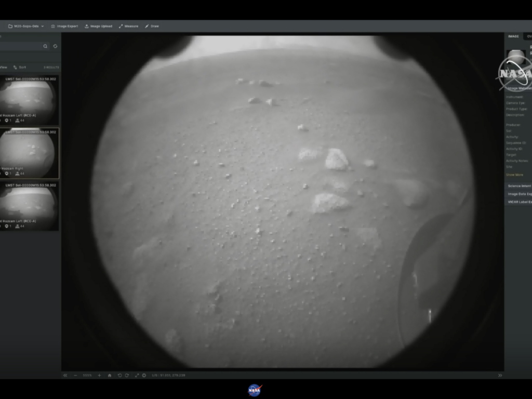Click the Image Export toolbar button
Screen dimensions: 532x399
(x=64, y=26)
